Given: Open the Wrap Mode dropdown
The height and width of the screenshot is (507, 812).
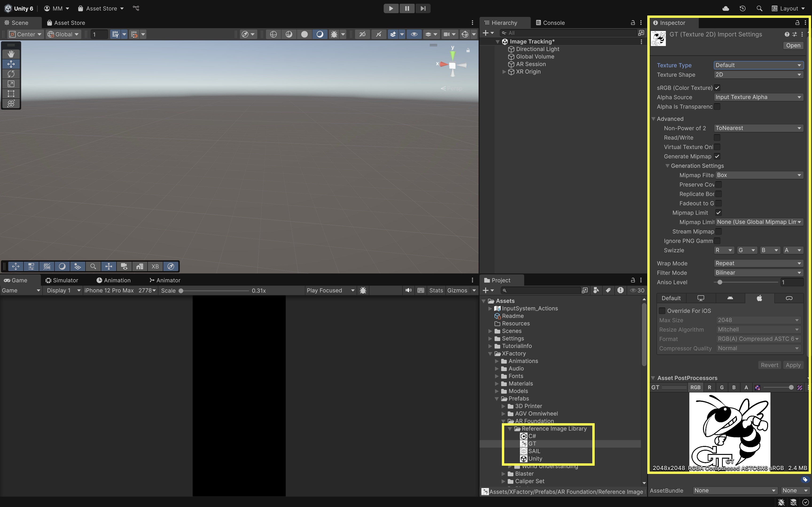Looking at the screenshot, I should coord(758,263).
